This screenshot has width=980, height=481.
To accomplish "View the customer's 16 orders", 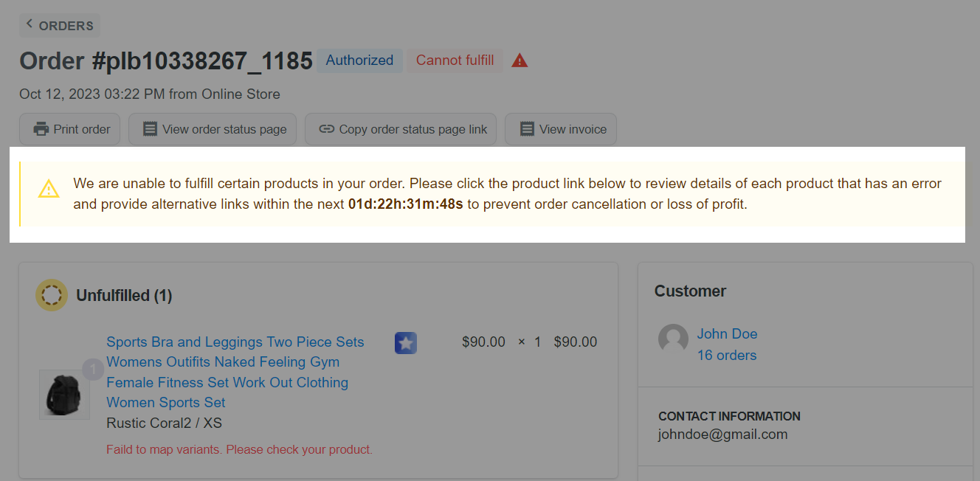I will 727,355.
